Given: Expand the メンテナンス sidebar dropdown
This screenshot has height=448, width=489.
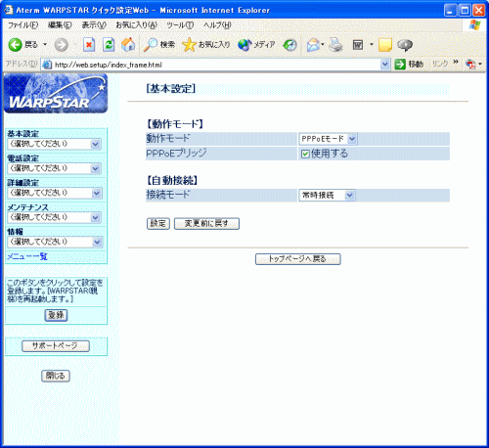Looking at the screenshot, I should (55, 217).
